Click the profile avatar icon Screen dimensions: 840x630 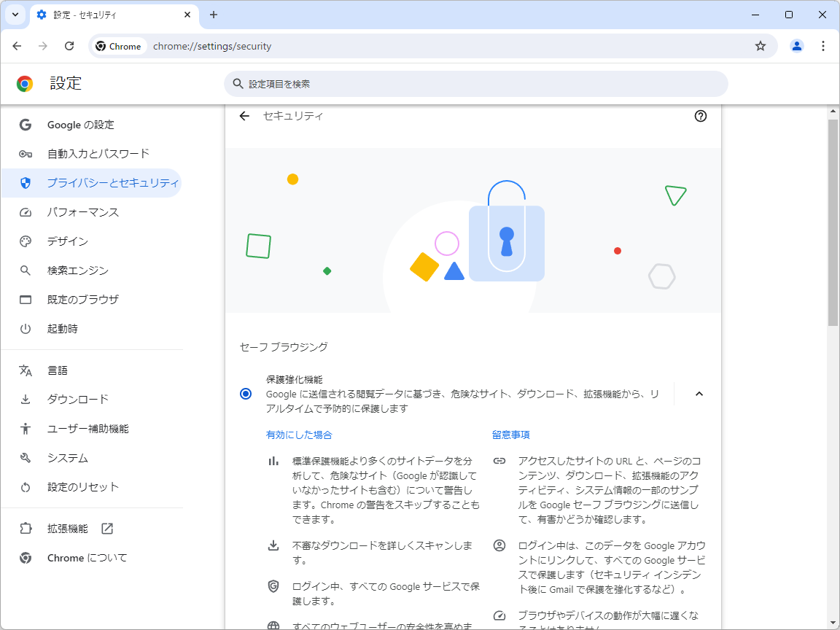tap(796, 45)
